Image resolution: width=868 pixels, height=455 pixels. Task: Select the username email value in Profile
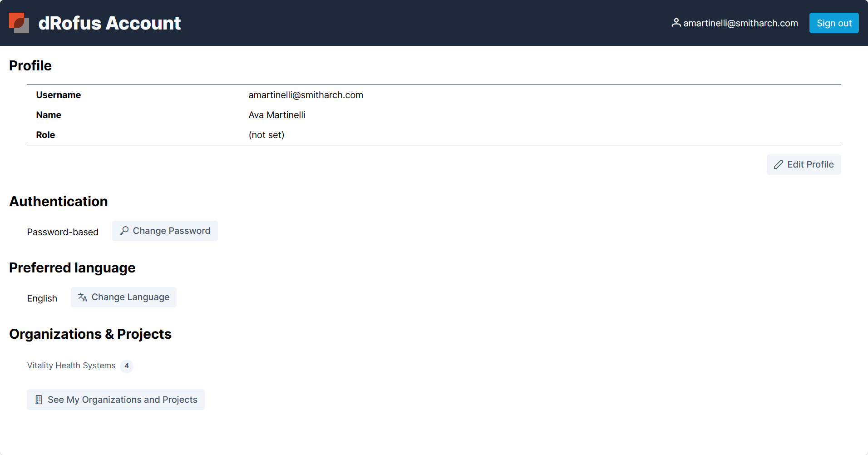click(306, 95)
